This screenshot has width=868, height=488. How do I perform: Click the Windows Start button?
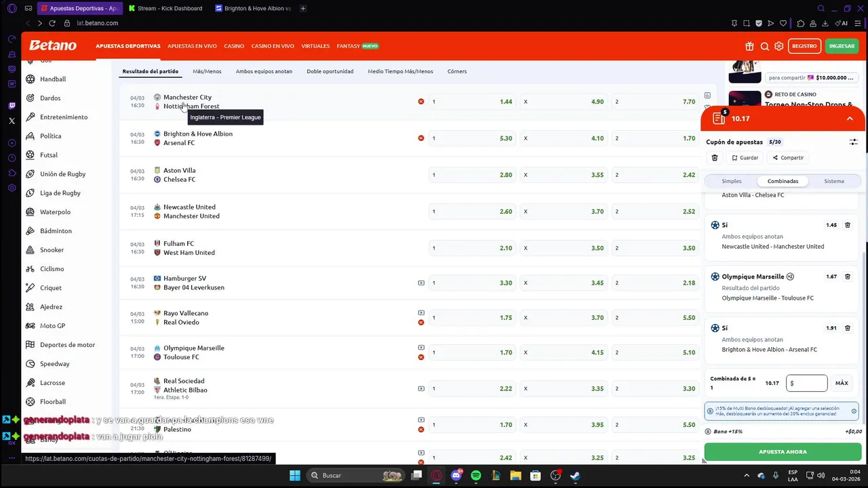tap(295, 475)
